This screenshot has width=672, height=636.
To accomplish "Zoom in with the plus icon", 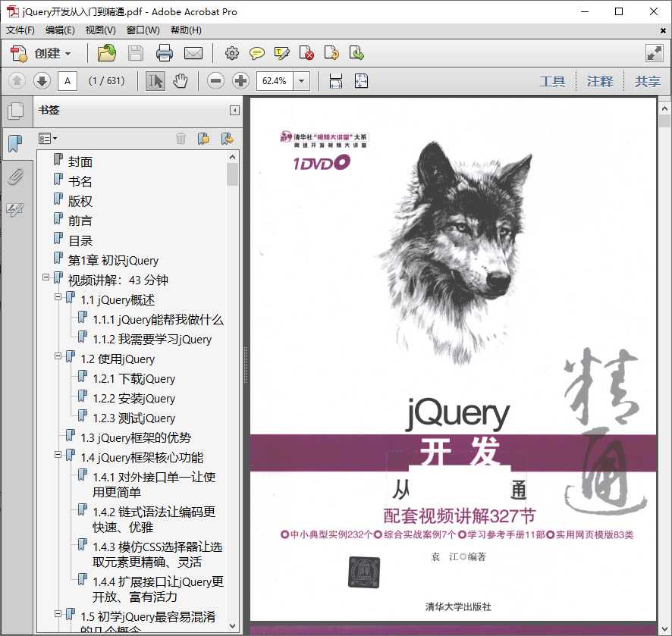I will pyautogui.click(x=240, y=80).
